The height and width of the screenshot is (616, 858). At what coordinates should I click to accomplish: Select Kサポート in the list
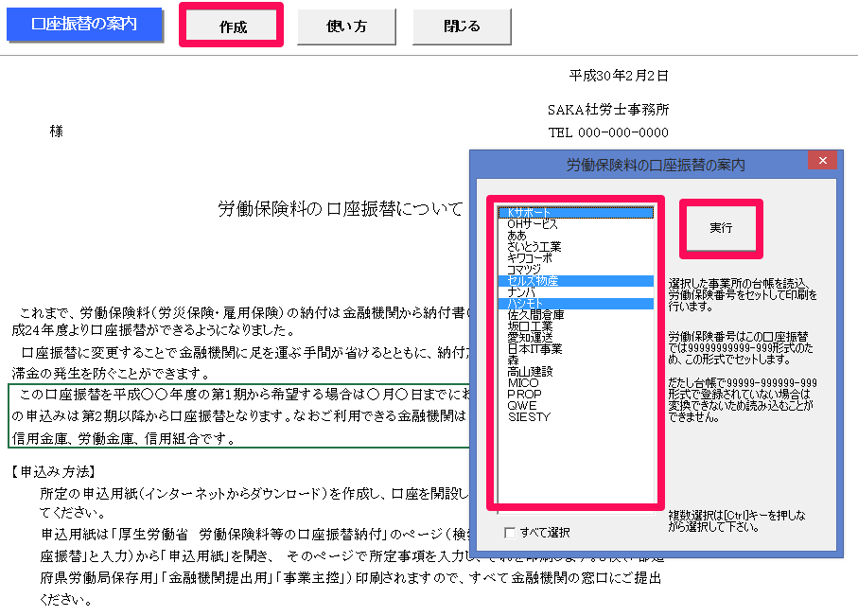(576, 213)
